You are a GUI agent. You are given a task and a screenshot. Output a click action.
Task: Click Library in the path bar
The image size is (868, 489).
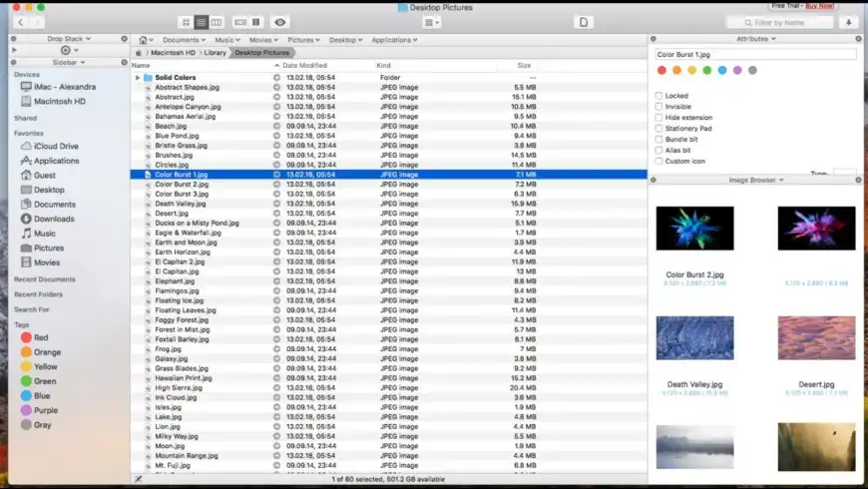pyautogui.click(x=215, y=53)
